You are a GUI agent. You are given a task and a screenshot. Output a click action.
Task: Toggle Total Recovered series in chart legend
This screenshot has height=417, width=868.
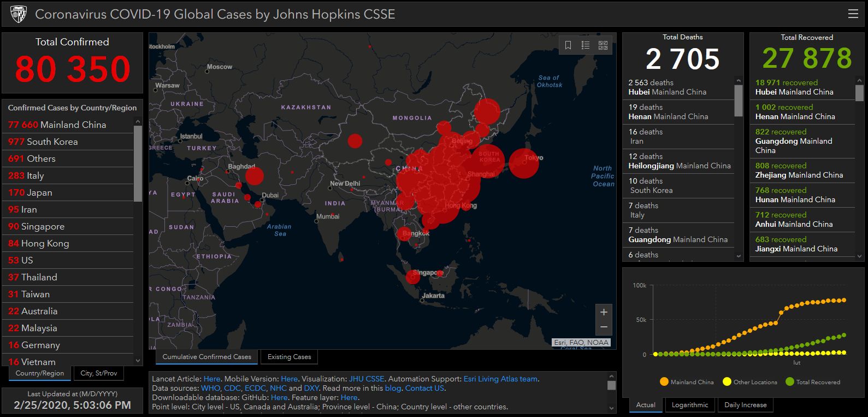coord(813,382)
